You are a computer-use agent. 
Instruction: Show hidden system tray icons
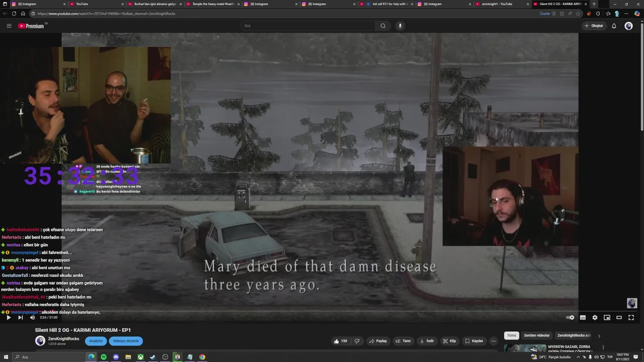[x=578, y=357]
